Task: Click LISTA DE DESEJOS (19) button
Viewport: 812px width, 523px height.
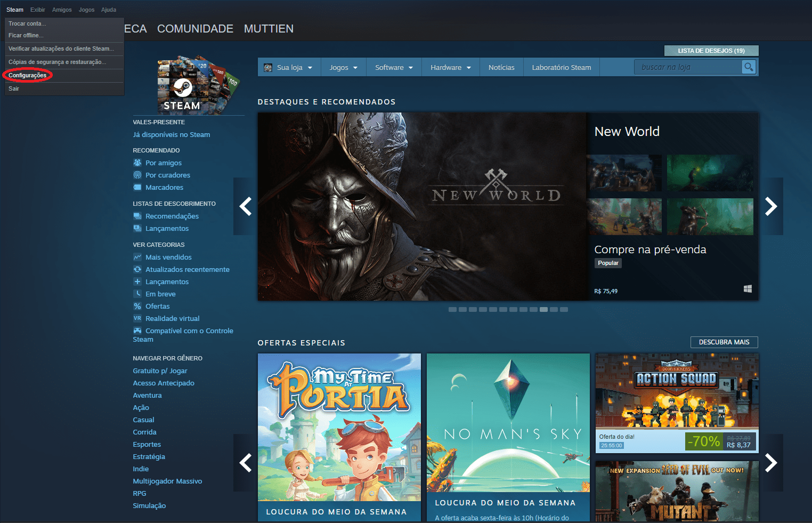Action: tap(711, 51)
